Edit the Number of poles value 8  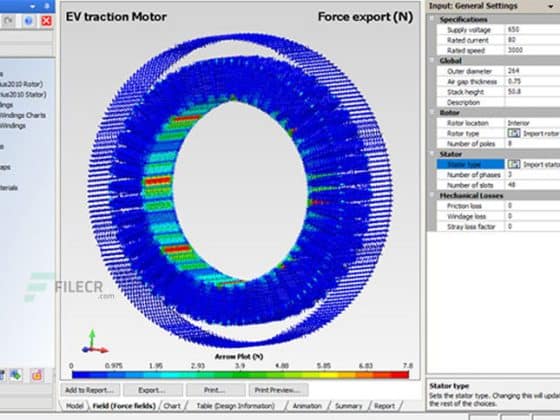(532, 144)
